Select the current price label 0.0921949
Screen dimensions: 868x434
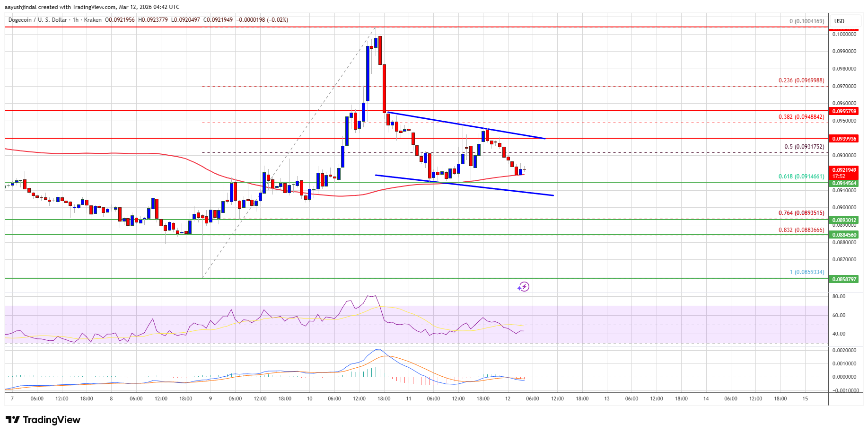[x=844, y=170]
